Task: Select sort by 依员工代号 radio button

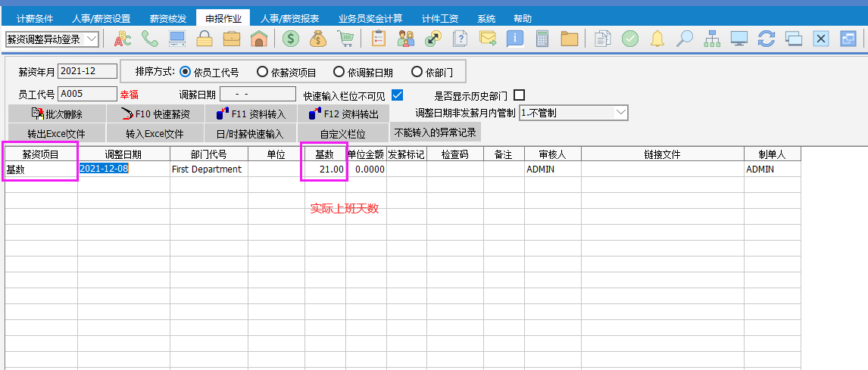Action: 185,72
